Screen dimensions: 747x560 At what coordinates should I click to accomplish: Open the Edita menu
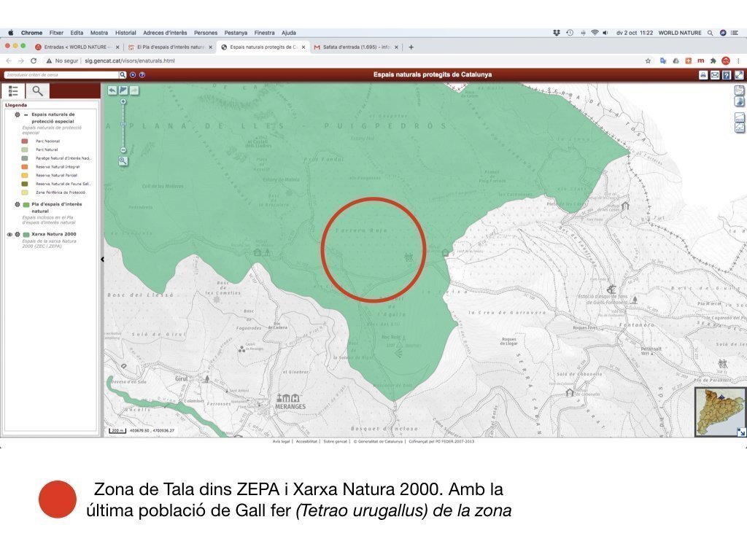pos(77,33)
